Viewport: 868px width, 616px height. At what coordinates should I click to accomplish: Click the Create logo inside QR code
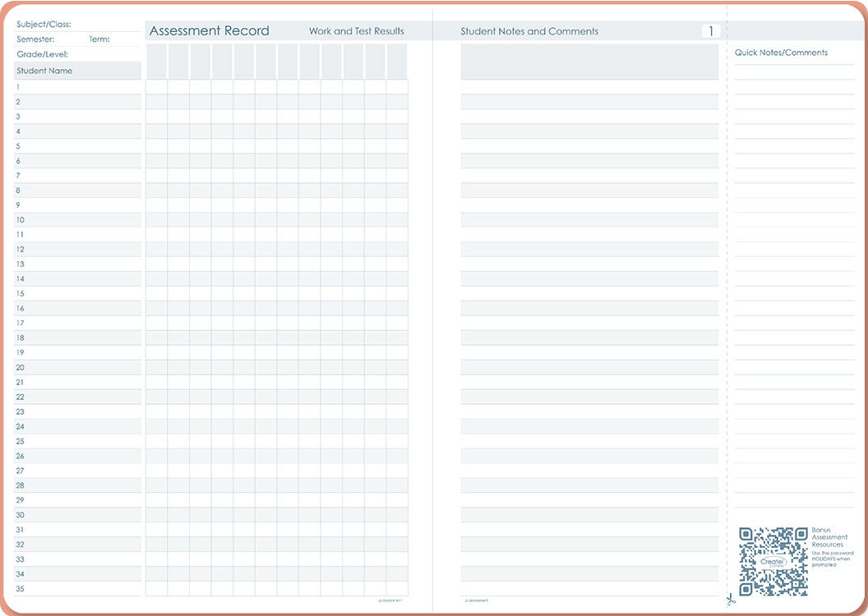(x=773, y=562)
